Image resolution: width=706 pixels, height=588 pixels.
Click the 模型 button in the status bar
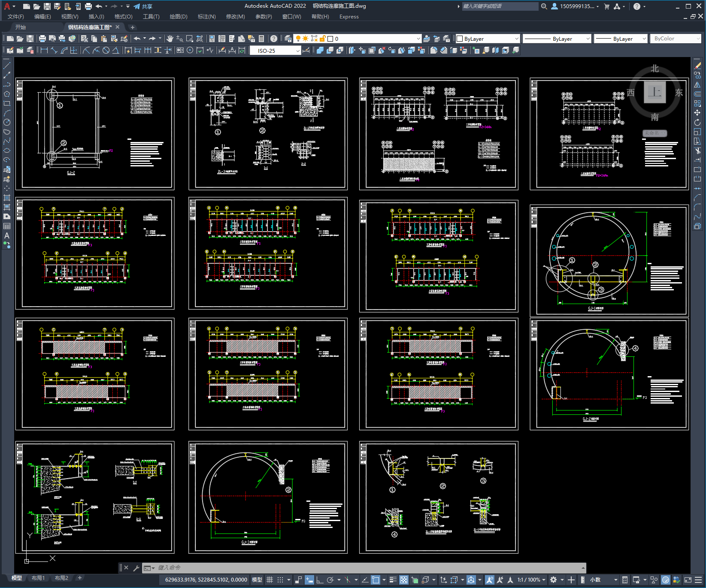257,580
